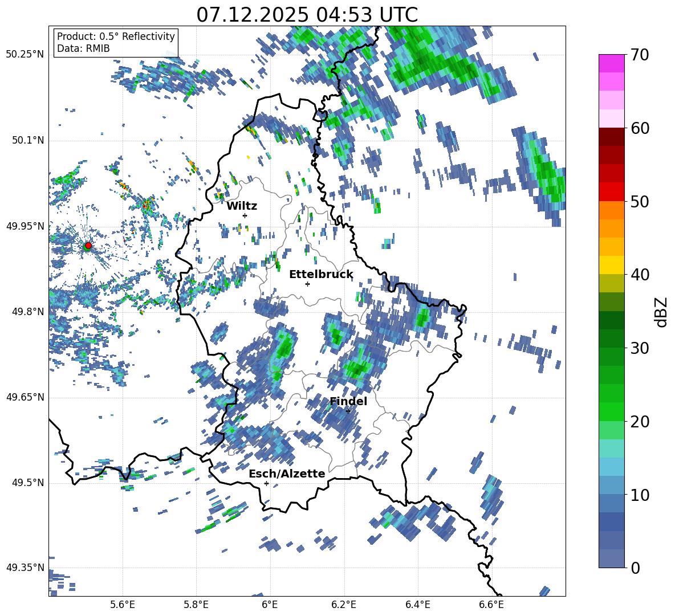Click the 6.4°E longitude label
The image size is (675, 616).
point(418,605)
